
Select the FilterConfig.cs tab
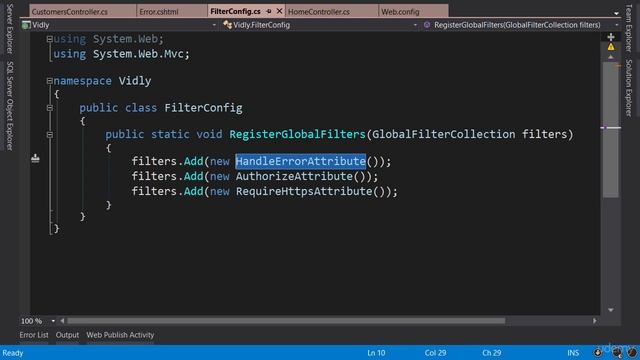point(235,11)
